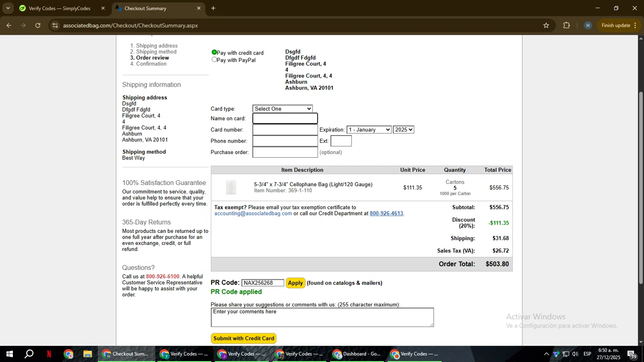Select Pay with credit card option
This screenshot has height=362, width=644.
(x=214, y=52)
